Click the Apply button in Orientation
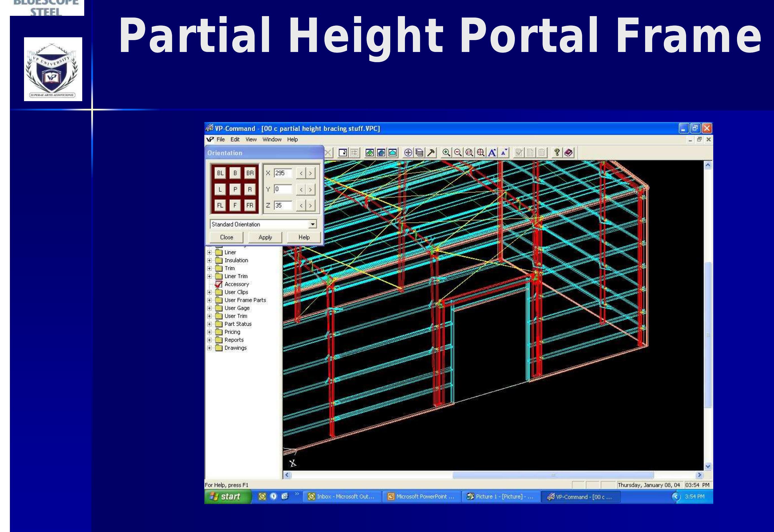The height and width of the screenshot is (532, 774). click(x=265, y=237)
